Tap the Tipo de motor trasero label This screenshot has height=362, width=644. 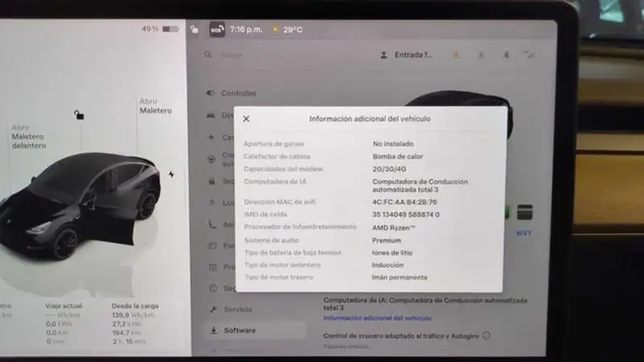click(x=279, y=278)
